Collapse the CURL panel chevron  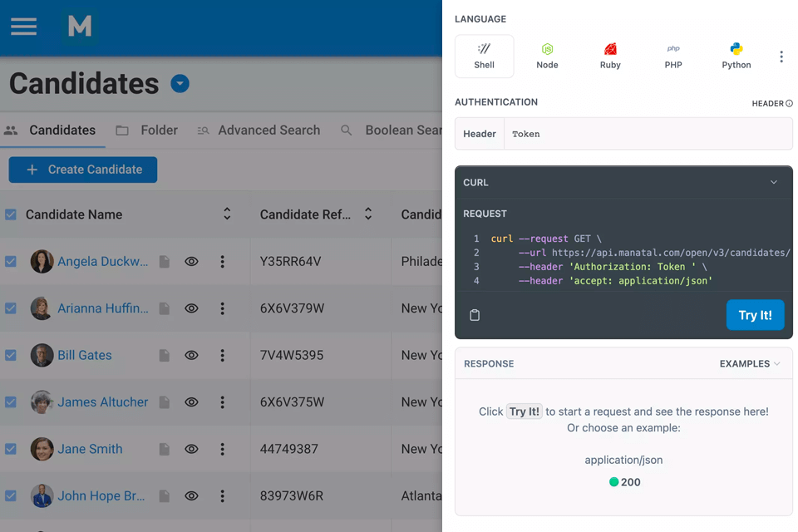[774, 182]
